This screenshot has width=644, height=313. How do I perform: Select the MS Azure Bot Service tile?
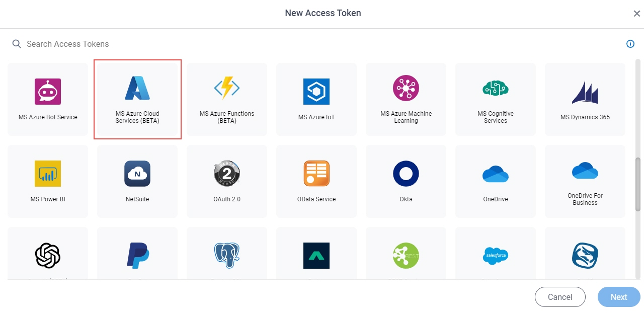[48, 99]
